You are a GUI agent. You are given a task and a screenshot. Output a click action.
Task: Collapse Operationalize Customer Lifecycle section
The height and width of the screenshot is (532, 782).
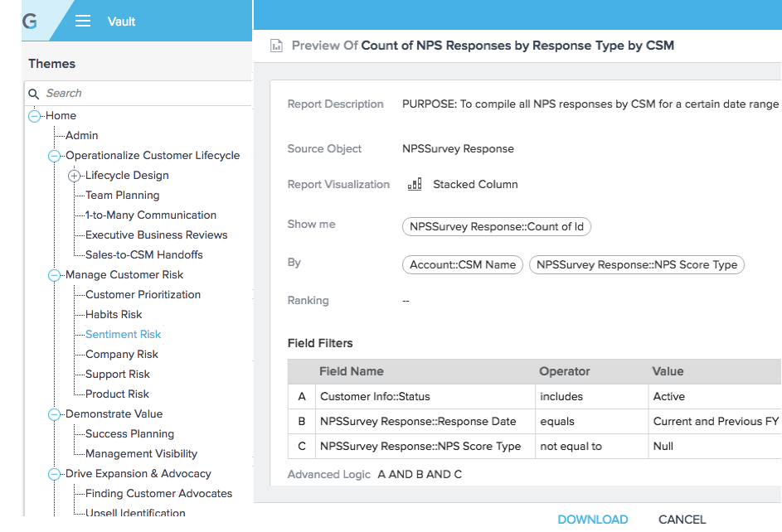pyautogui.click(x=55, y=156)
